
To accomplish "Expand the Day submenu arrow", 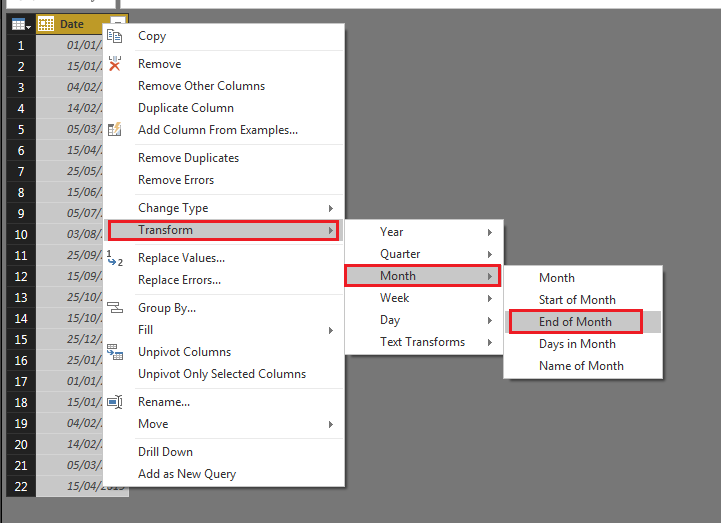I will 490,320.
